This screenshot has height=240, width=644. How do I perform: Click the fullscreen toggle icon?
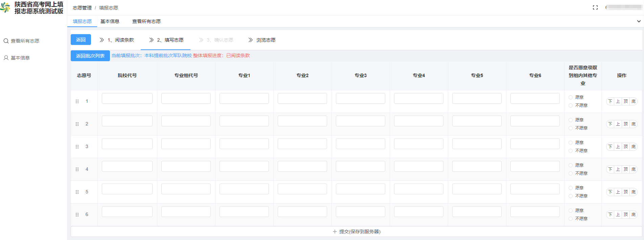coord(595,7)
